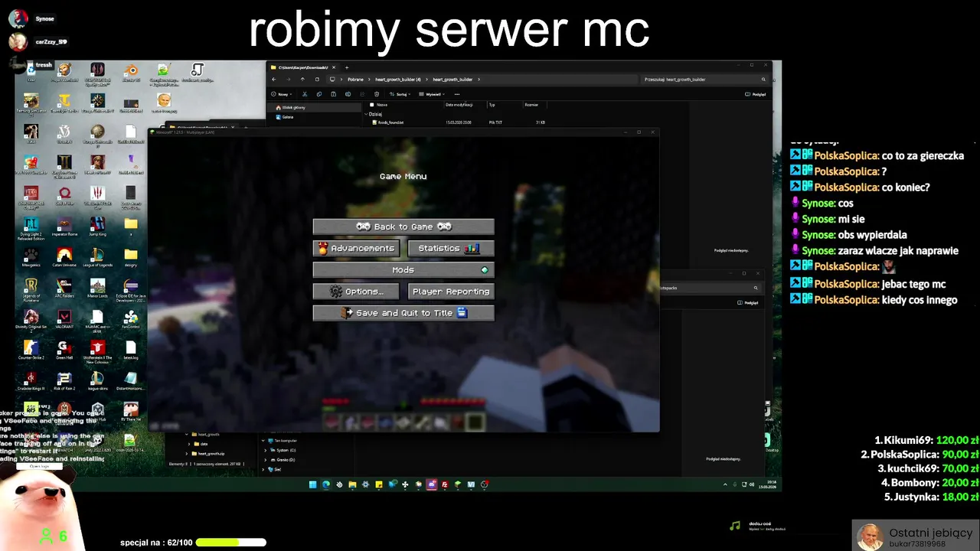Expand the Sieć network tree node
Screen dimensions: 980x551
(265, 468)
